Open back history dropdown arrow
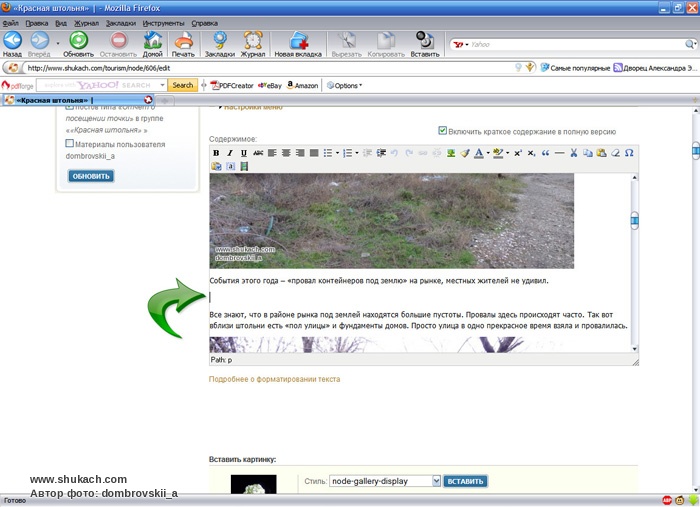The height and width of the screenshot is (507, 700). tap(58, 43)
